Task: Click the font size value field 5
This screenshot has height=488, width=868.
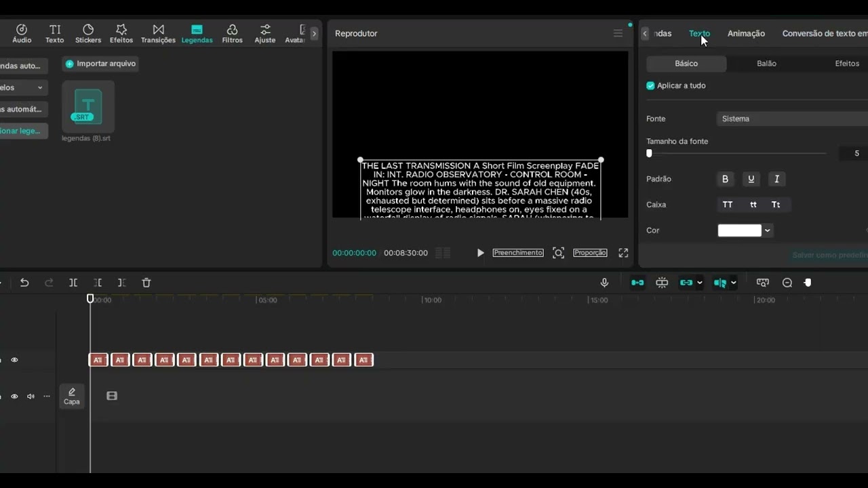Action: pyautogui.click(x=854, y=153)
